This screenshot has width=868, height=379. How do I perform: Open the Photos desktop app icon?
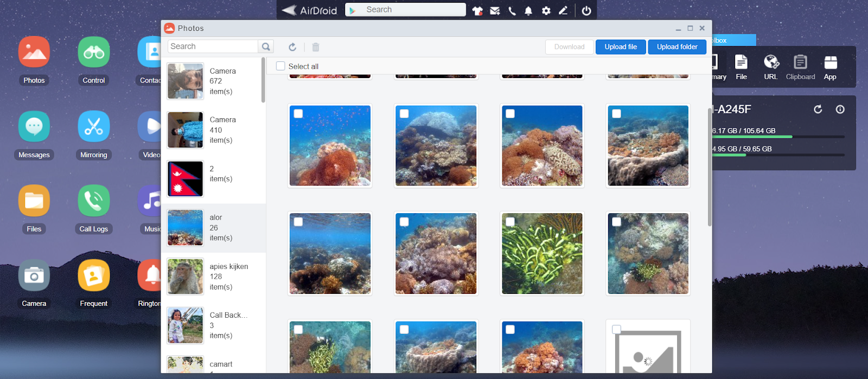34,52
